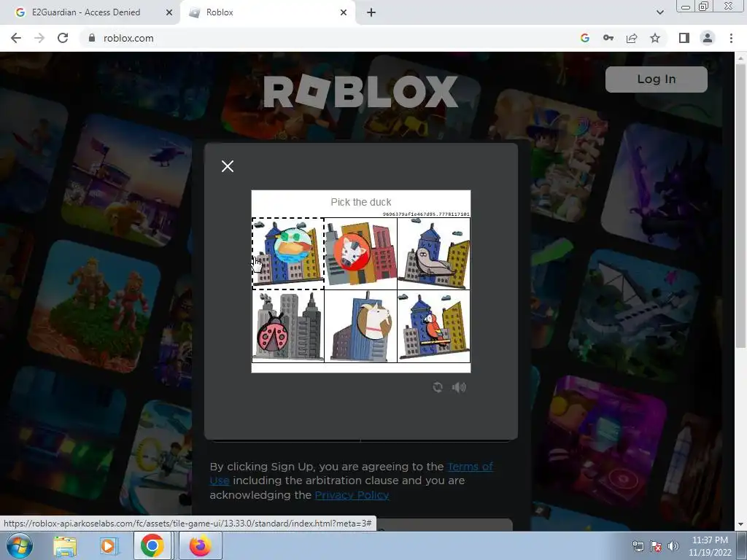Switch to E2Guardian - Access Denied tab
The width and height of the screenshot is (747, 560).
(88, 12)
